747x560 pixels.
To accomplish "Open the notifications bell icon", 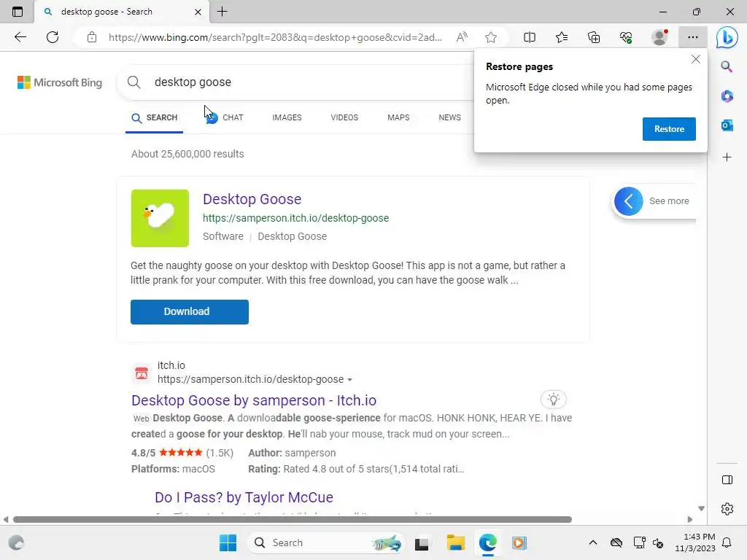I will point(727,542).
